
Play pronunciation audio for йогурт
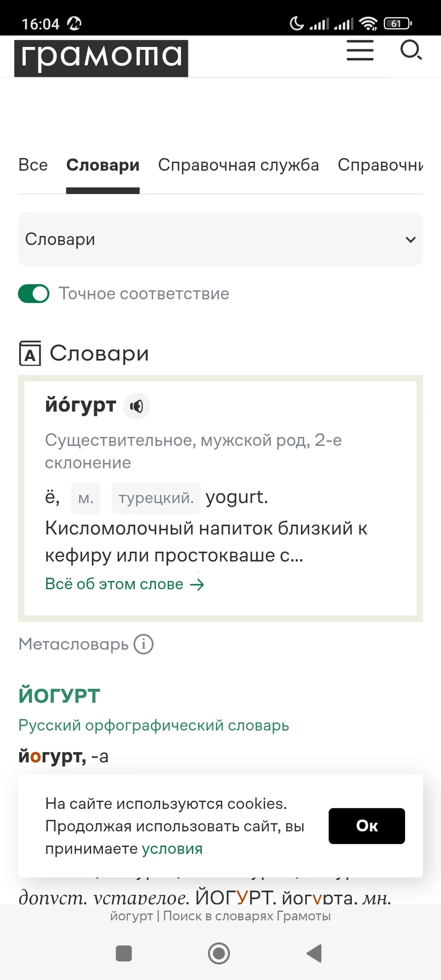137,406
